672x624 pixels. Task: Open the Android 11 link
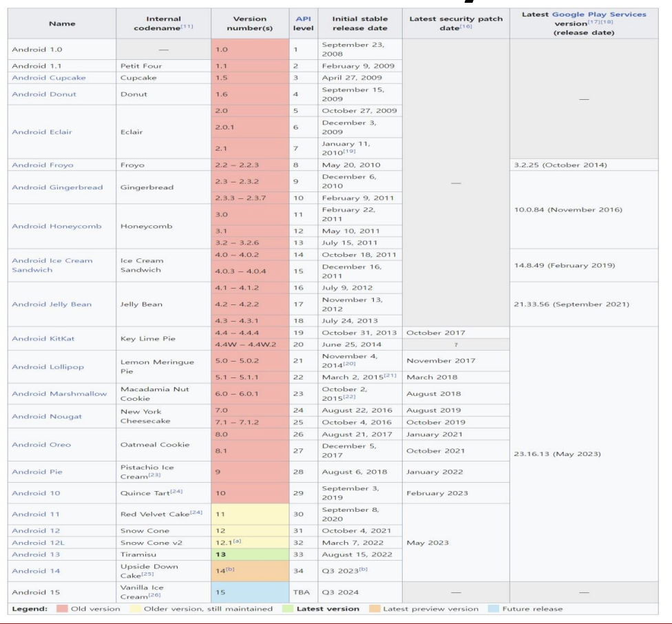(36, 514)
